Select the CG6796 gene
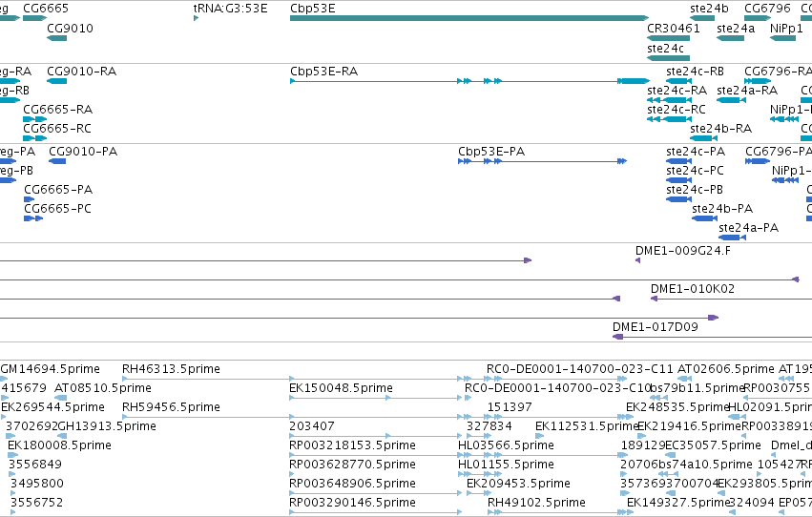Screen dimensions: 812x517 pyautogui.click(x=758, y=18)
